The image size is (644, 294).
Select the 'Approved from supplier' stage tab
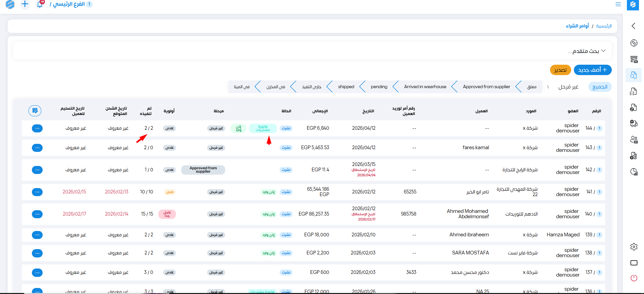point(486,87)
